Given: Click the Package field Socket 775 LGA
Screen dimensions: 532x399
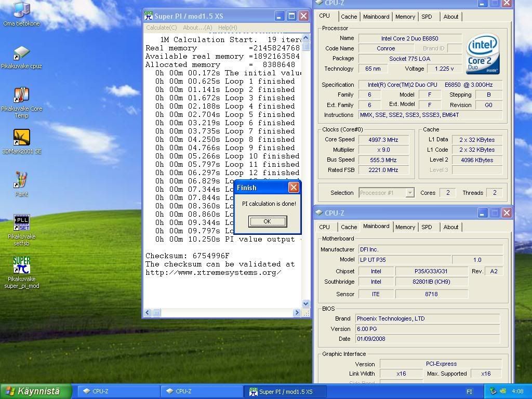Looking at the screenshot, I should point(410,59).
